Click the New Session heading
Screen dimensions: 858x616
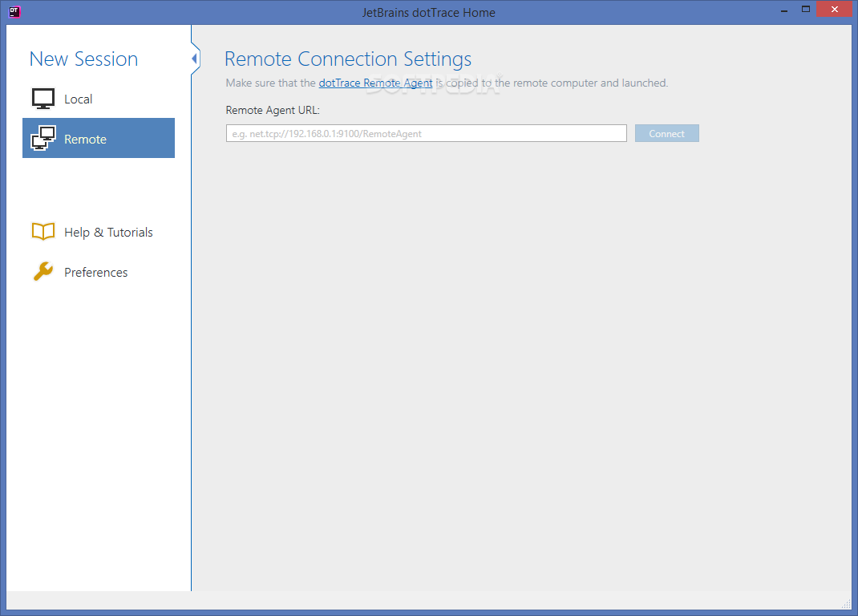point(83,59)
